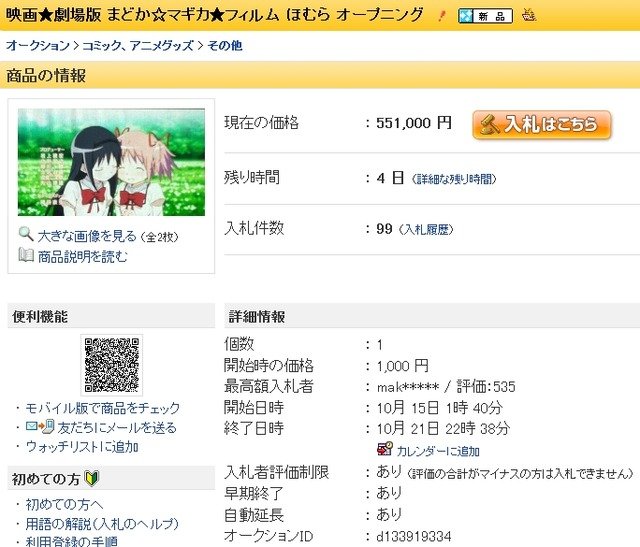The width and height of the screenshot is (640, 547).
Task: Open 利用登録の手順 link
Action: [71, 541]
